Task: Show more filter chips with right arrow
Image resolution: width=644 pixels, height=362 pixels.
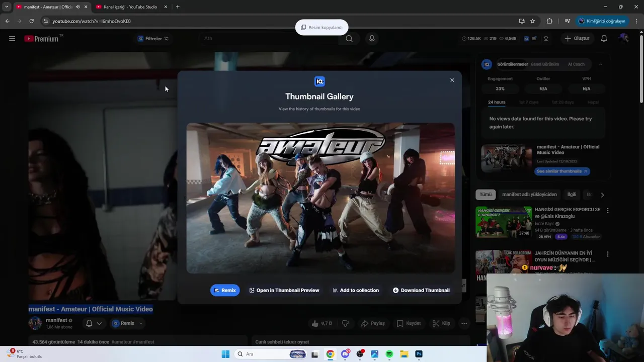Action: click(x=602, y=195)
